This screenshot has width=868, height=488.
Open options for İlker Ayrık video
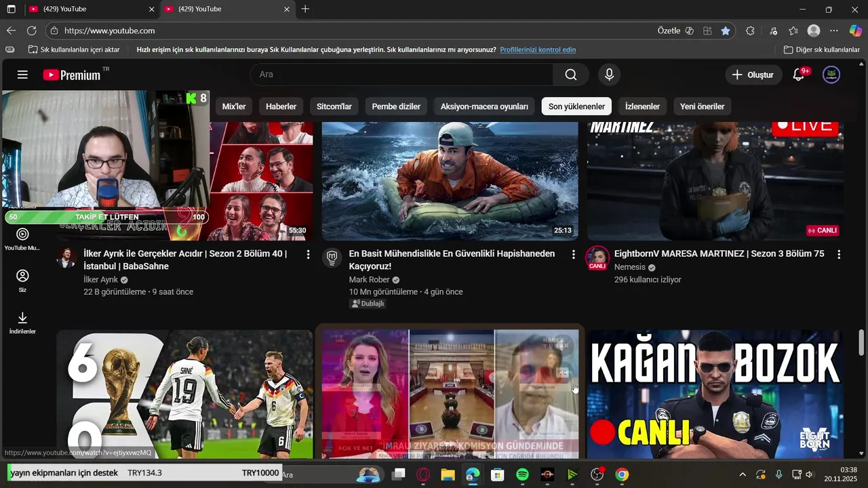(308, 254)
